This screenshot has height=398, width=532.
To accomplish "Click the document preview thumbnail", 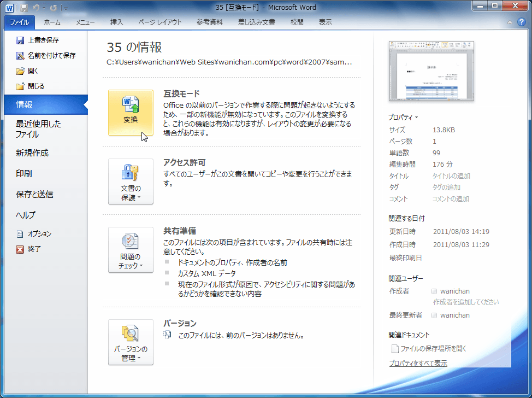I will tap(431, 71).
